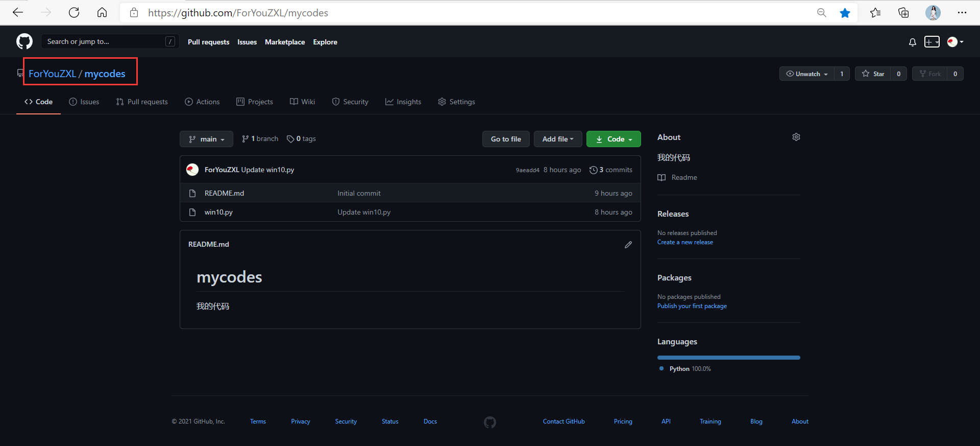980x446 pixels.
Task: Open Contact GitHub footer link
Action: [564, 421]
